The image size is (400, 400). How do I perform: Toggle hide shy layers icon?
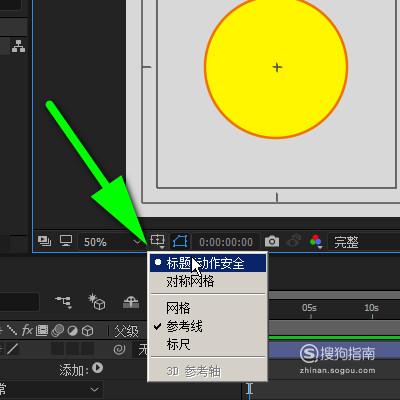[x=131, y=302]
